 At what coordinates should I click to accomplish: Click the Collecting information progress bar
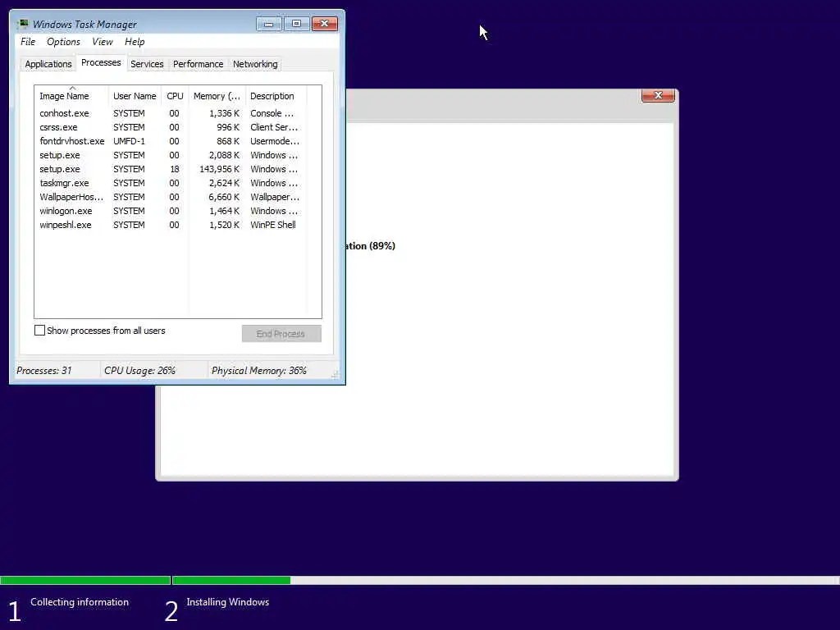(x=85, y=580)
